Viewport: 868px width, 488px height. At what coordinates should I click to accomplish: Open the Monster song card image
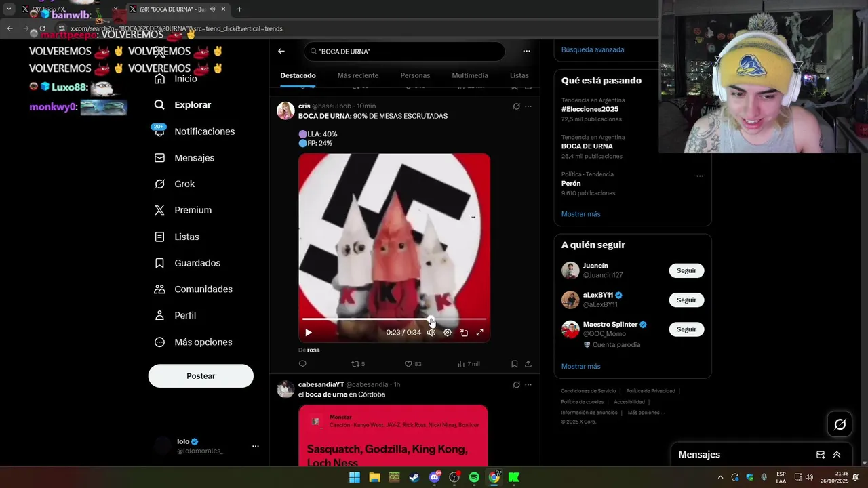tap(393, 435)
